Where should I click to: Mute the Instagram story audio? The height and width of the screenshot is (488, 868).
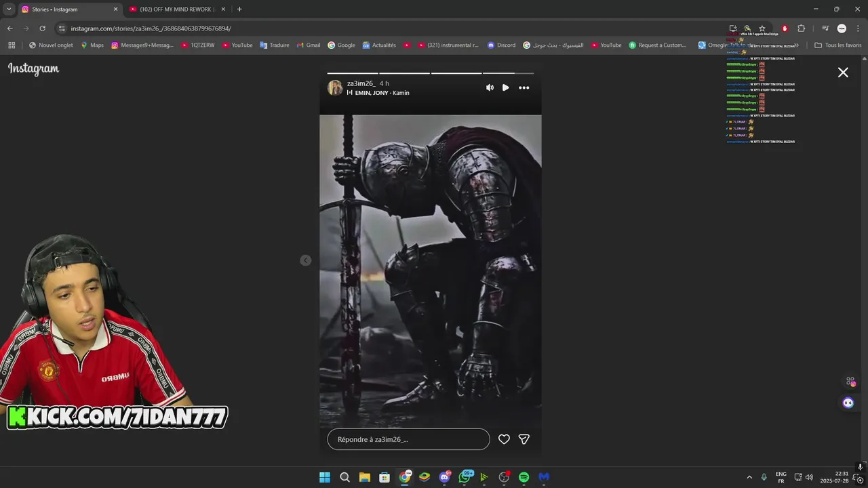tap(490, 87)
